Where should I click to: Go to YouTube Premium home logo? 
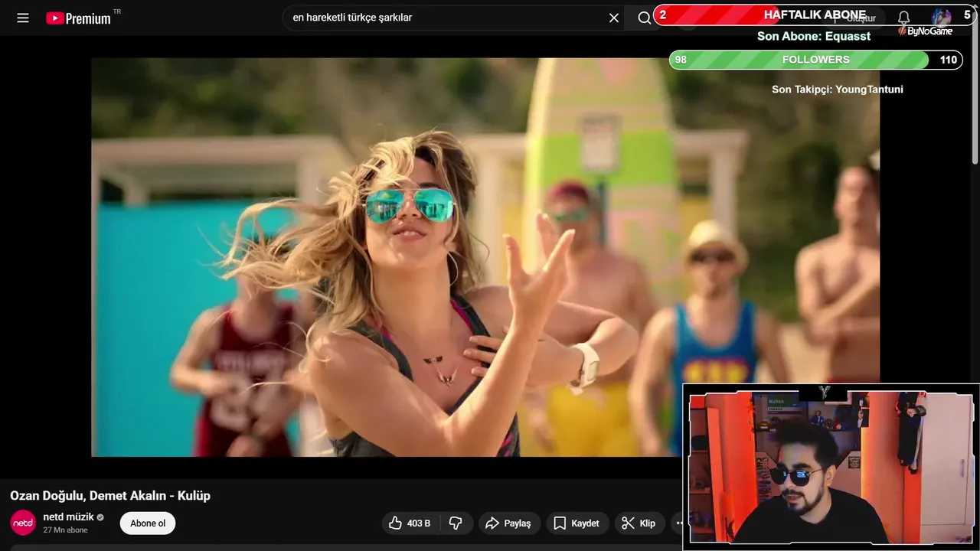tap(79, 18)
